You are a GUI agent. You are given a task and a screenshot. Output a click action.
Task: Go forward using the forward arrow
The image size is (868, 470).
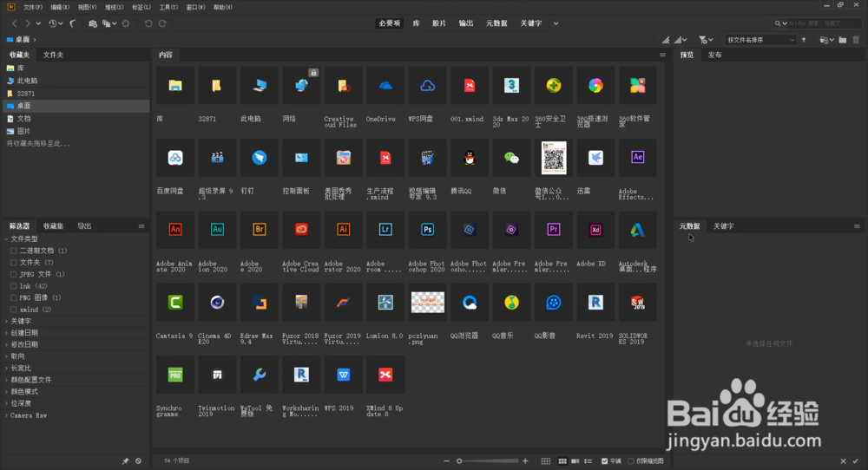[x=28, y=23]
